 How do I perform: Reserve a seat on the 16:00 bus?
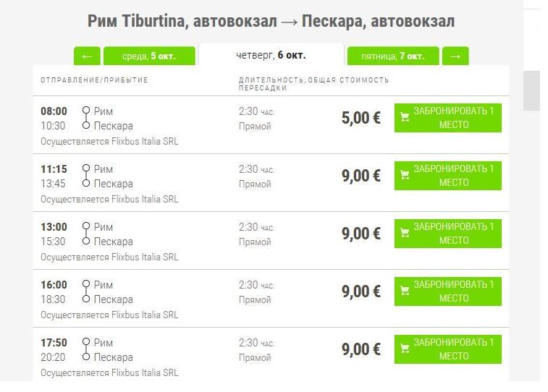453,291
